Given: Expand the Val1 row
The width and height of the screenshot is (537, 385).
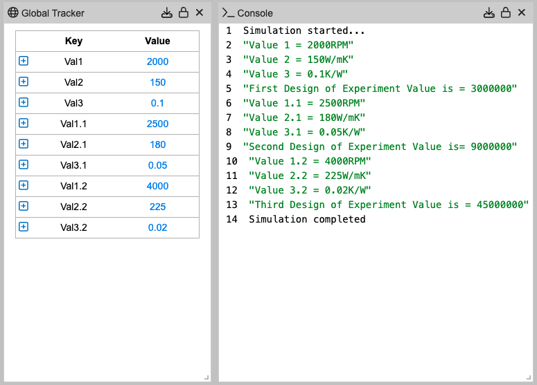Looking at the screenshot, I should (23, 61).
